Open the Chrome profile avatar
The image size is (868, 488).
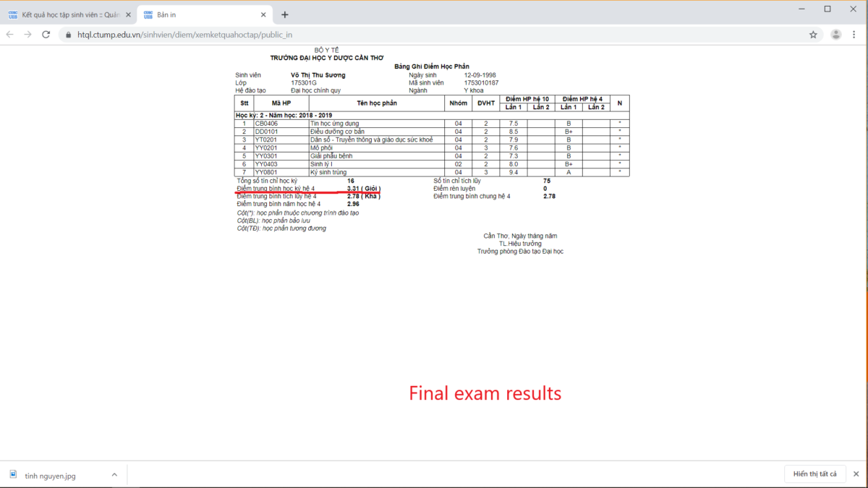click(835, 35)
